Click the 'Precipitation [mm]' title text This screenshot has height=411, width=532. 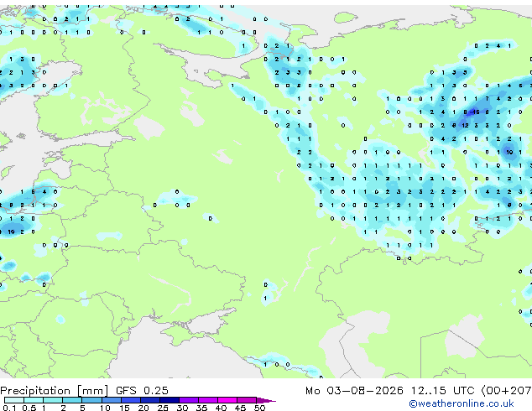[55, 391]
